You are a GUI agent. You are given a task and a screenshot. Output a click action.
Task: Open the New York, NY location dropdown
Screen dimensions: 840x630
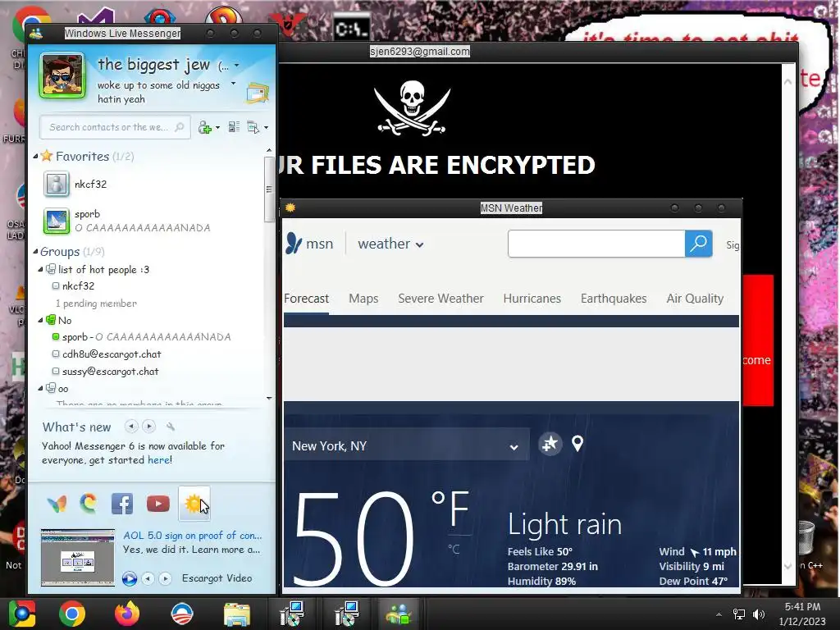(514, 447)
